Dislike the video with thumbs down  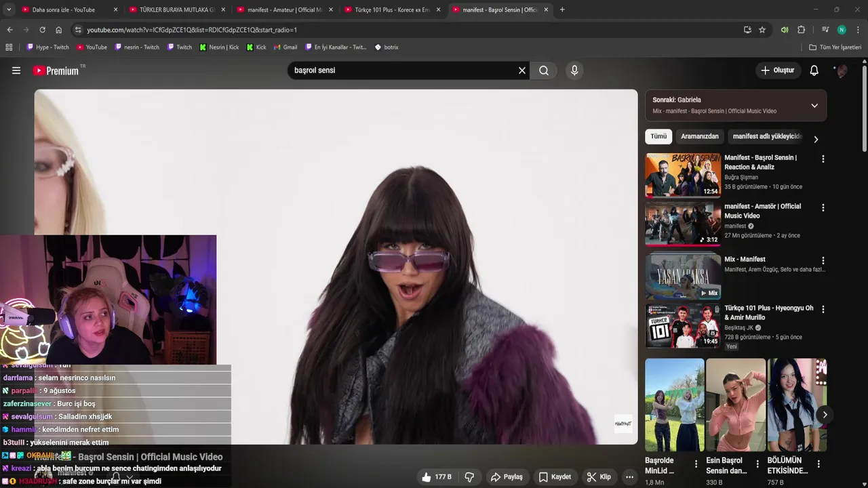469,477
